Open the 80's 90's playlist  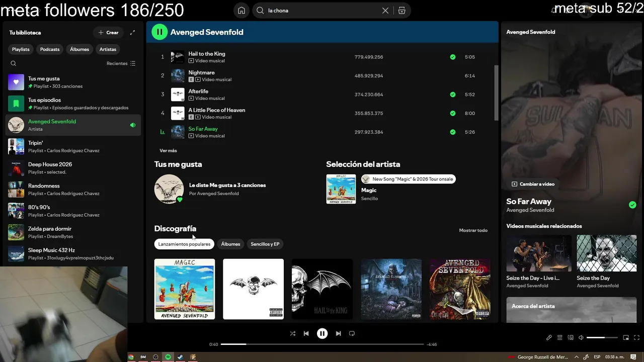[73, 211]
